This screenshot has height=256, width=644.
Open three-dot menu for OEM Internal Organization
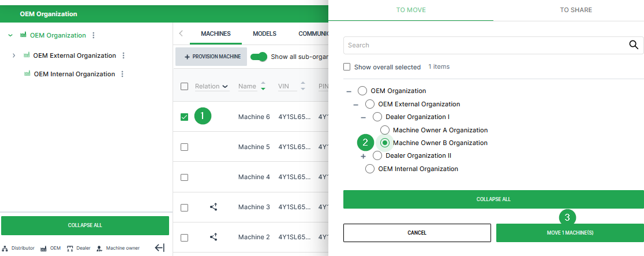[x=122, y=74]
